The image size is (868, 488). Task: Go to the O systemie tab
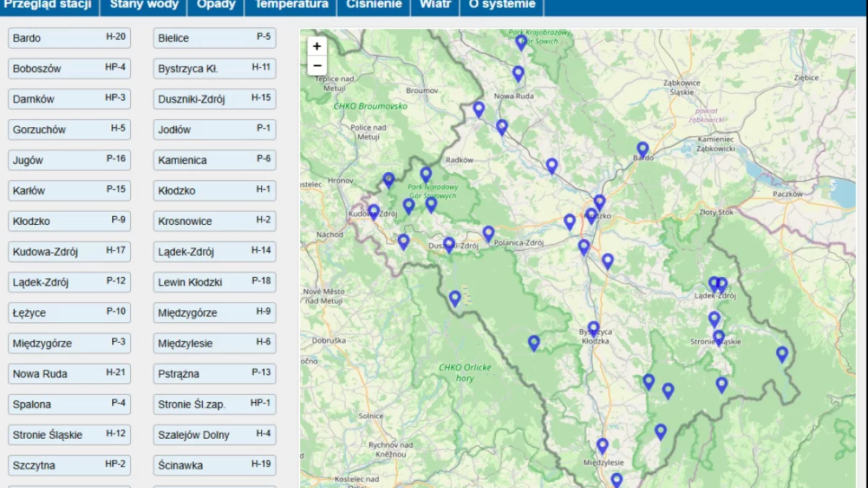tap(502, 4)
